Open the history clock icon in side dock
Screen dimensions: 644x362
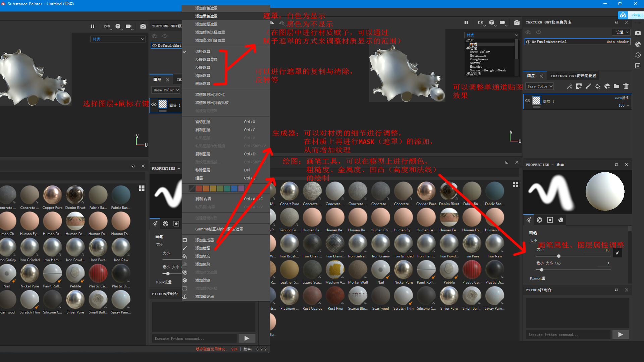638,55
